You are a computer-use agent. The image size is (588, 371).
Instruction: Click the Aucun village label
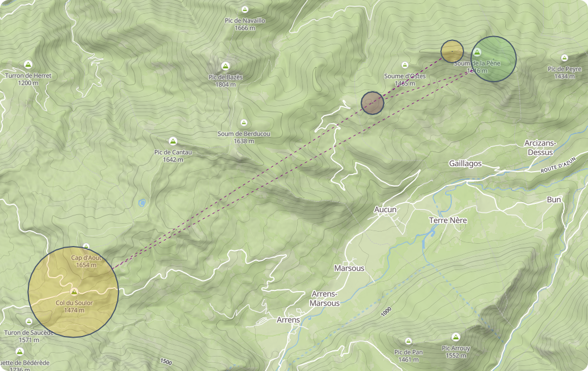pyautogui.click(x=386, y=209)
